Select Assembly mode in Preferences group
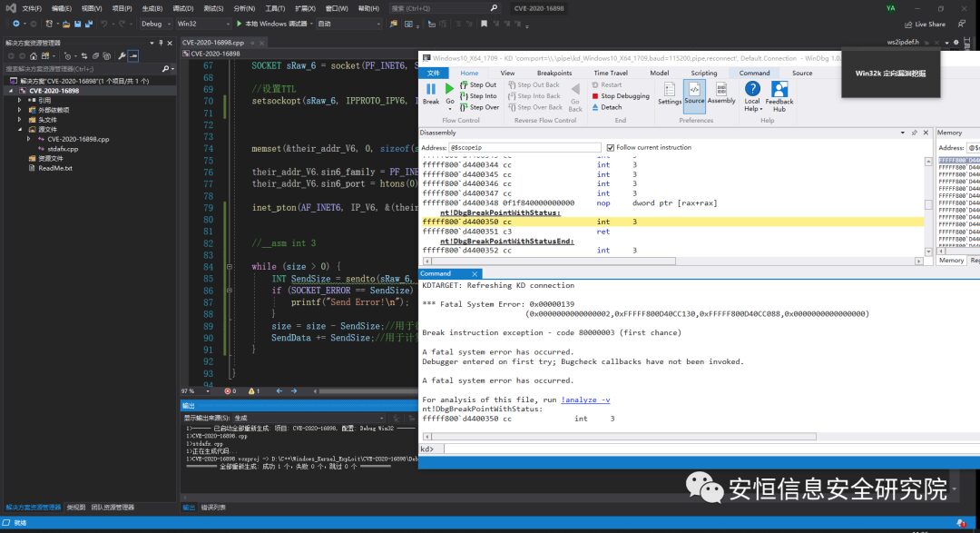 [x=721, y=94]
